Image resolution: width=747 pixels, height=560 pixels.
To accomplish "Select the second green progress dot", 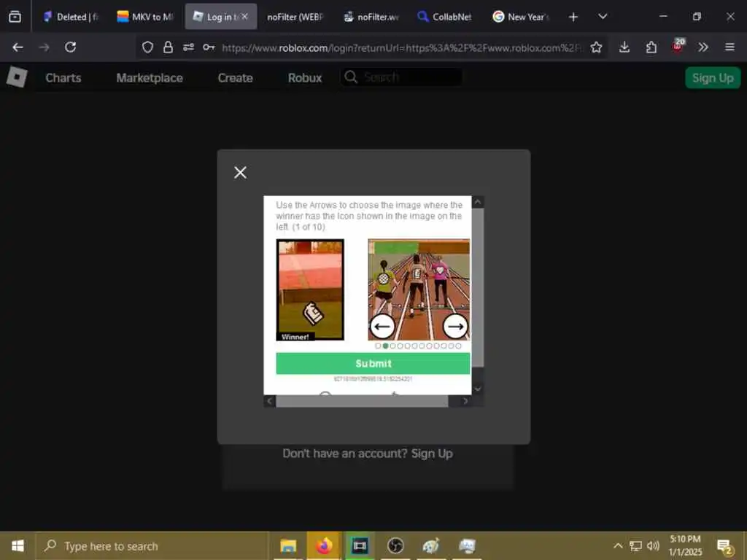I will coord(385,346).
